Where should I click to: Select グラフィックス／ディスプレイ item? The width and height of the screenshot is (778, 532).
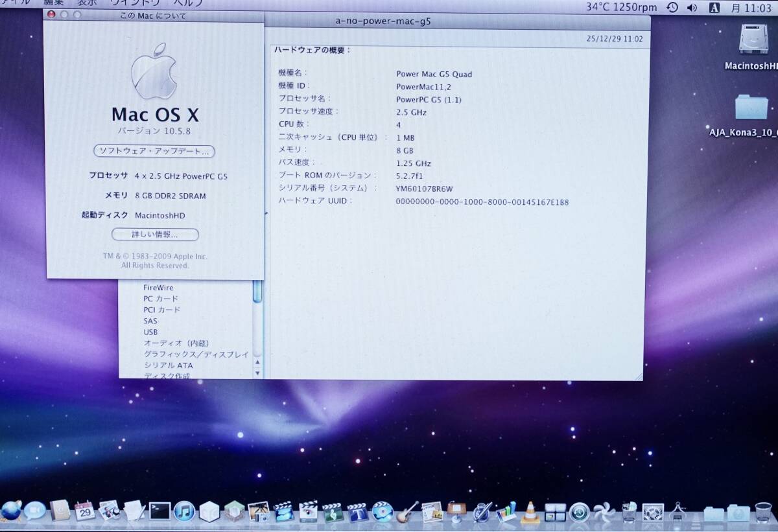coord(196,354)
